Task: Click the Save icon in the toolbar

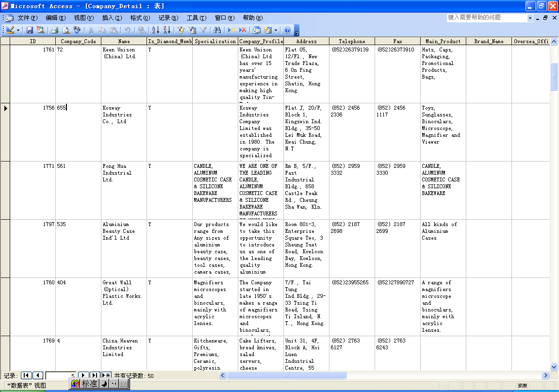Action: (30, 30)
